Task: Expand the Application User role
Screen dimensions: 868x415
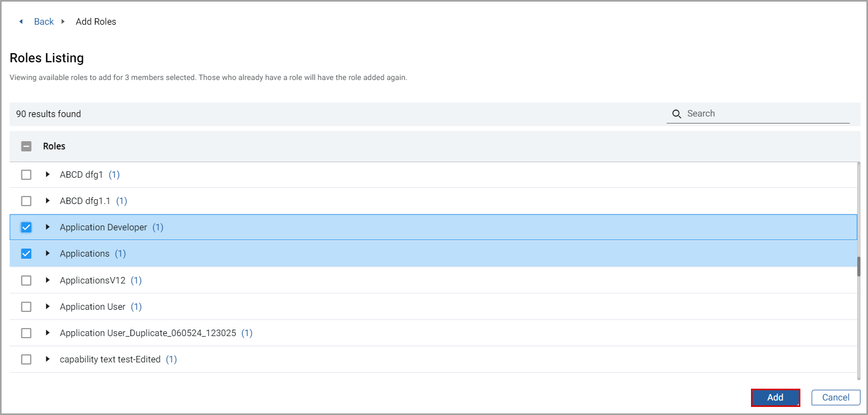Action: point(48,307)
